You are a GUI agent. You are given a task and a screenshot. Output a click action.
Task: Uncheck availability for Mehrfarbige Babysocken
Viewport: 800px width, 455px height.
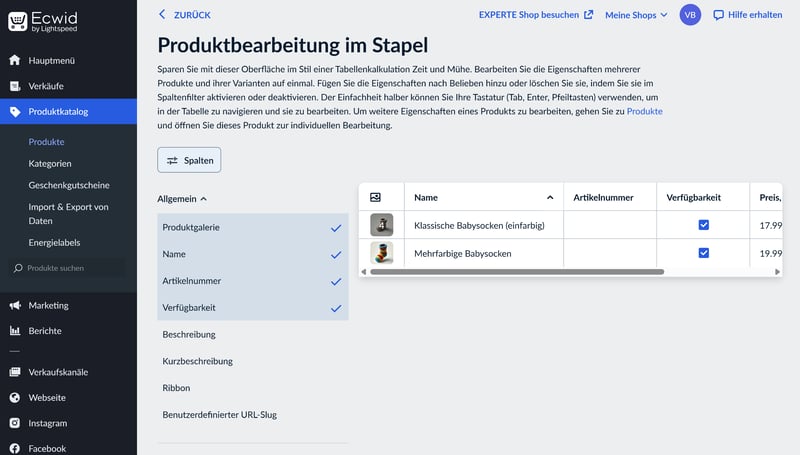(x=703, y=253)
